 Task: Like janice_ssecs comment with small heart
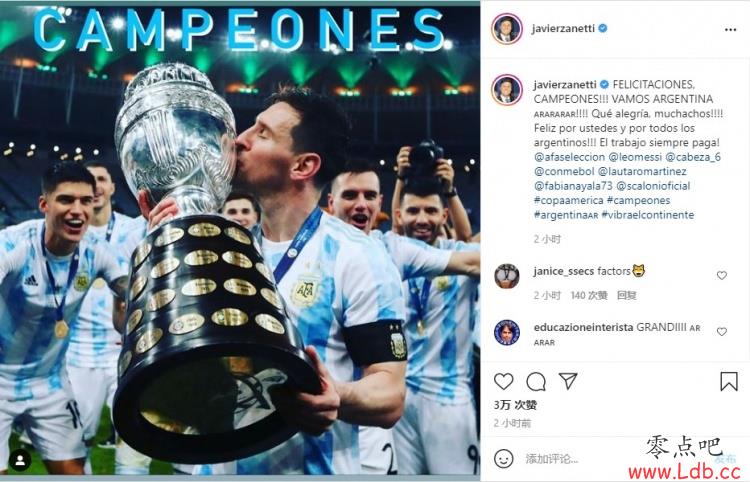722,275
